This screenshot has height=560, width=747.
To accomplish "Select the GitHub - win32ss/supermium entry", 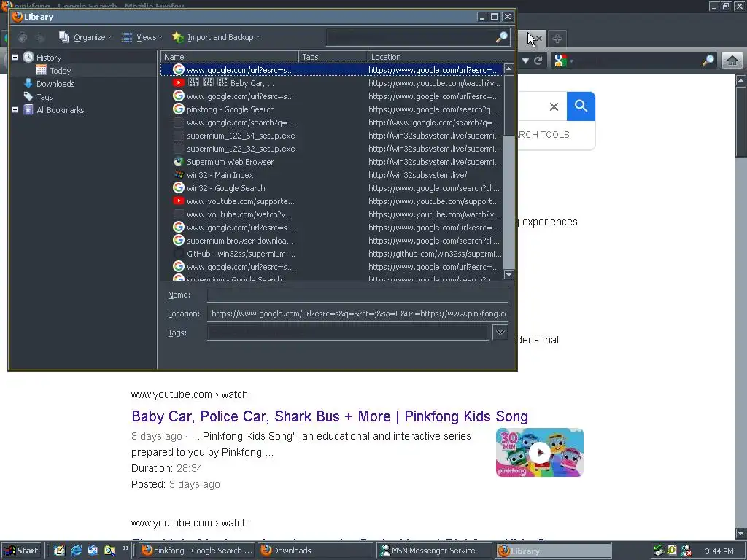I will click(x=332, y=254).
